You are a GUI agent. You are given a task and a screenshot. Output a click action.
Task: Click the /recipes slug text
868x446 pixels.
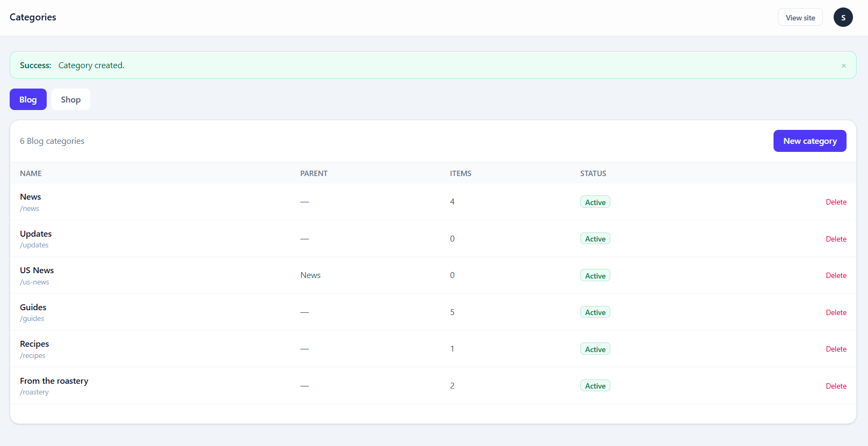[x=33, y=355]
